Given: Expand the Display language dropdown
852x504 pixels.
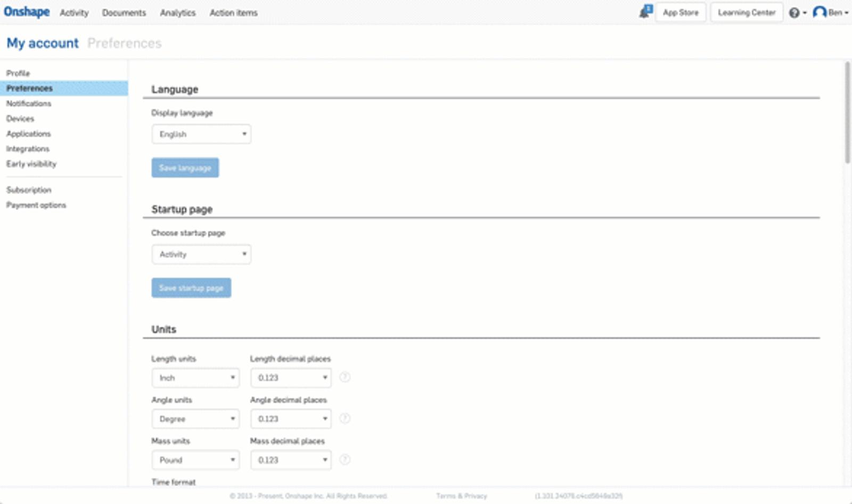Looking at the screenshot, I should (201, 134).
